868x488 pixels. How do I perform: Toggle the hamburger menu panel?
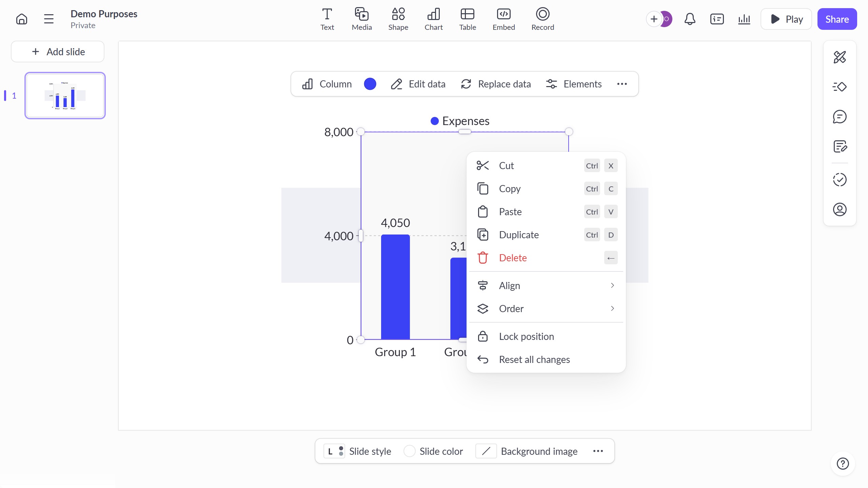tap(49, 19)
